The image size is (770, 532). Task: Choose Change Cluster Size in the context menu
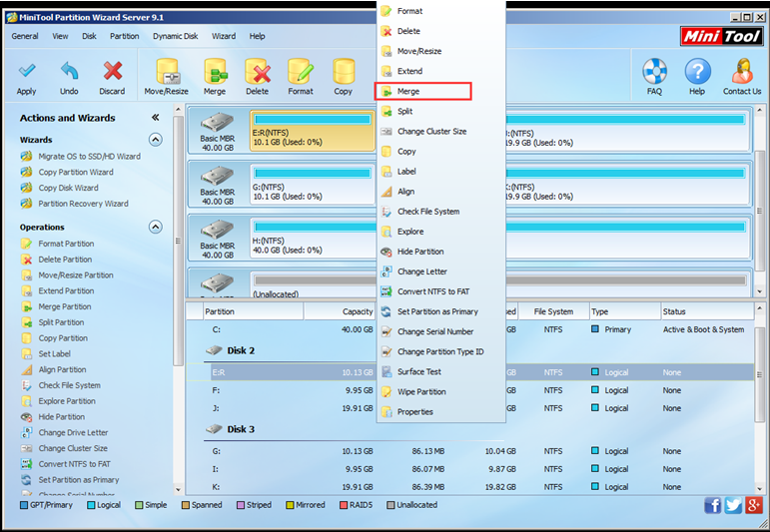coord(441,132)
